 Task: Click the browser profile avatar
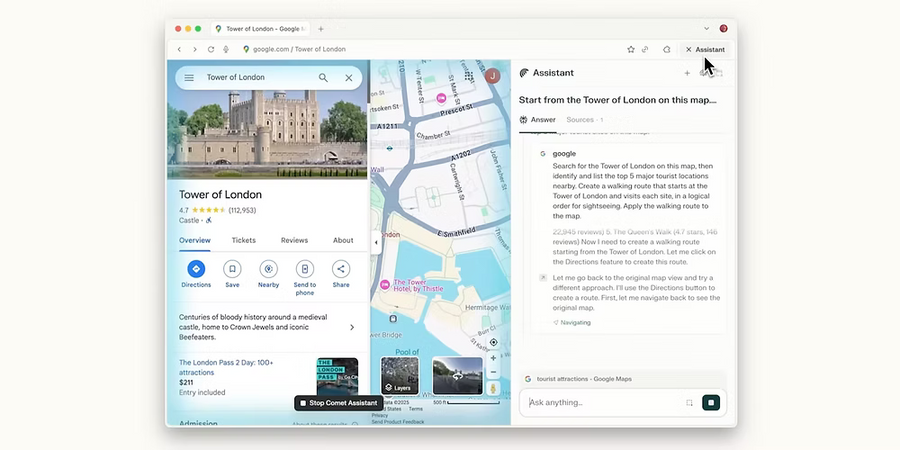tap(724, 28)
